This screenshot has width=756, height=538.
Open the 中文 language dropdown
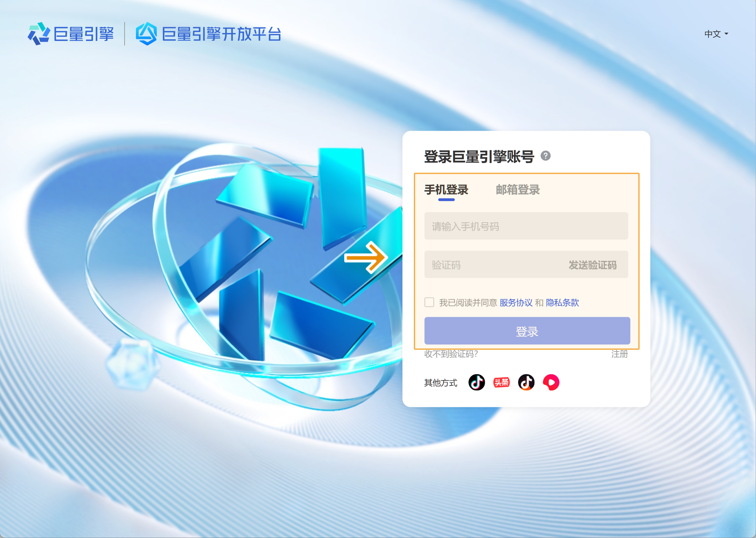pyautogui.click(x=716, y=34)
